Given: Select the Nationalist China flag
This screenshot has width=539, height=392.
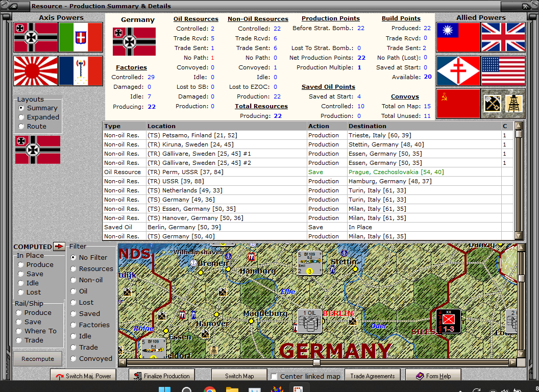Looking at the screenshot, I should coord(458,37).
